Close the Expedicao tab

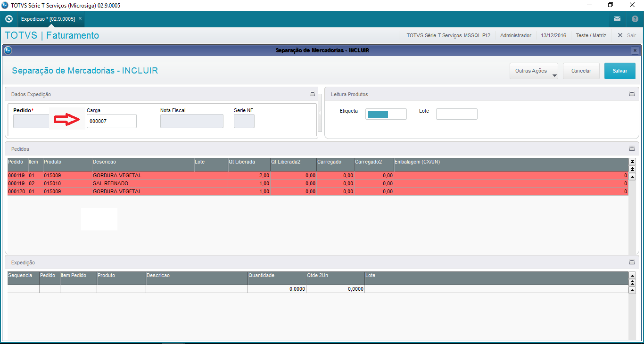click(x=80, y=18)
